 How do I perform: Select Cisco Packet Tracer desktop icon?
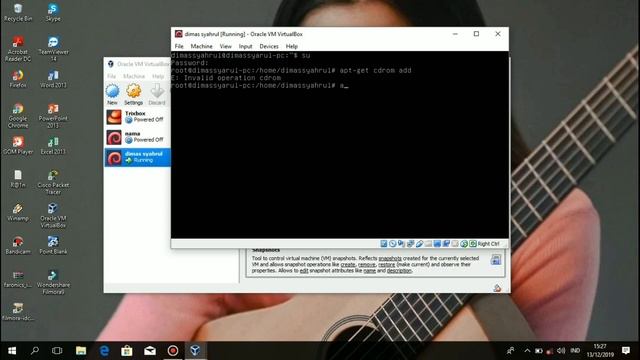(x=53, y=182)
